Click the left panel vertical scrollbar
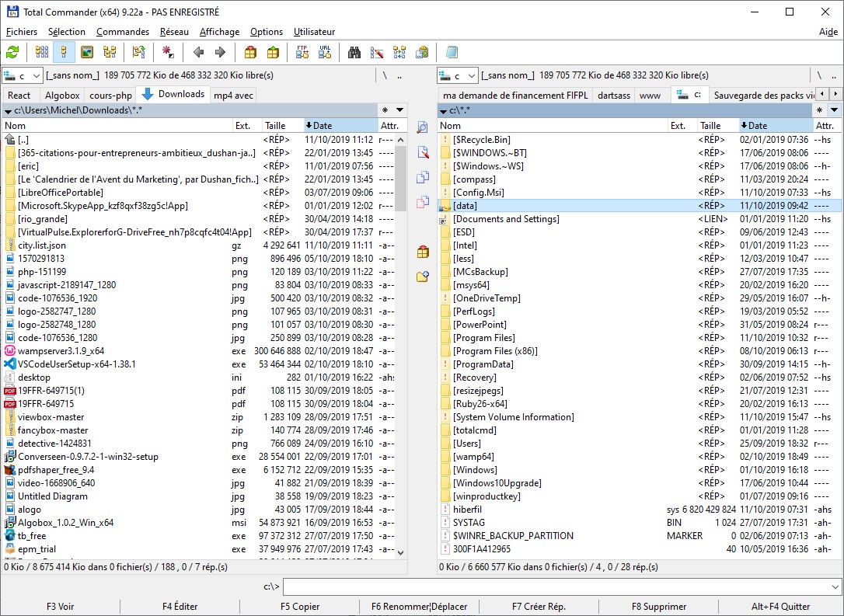The image size is (844, 616). 401,350
